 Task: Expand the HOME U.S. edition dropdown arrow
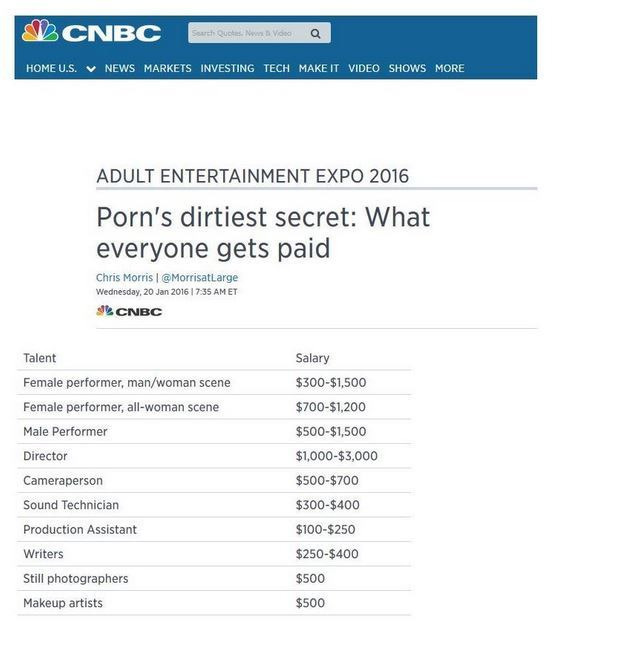click(x=91, y=69)
